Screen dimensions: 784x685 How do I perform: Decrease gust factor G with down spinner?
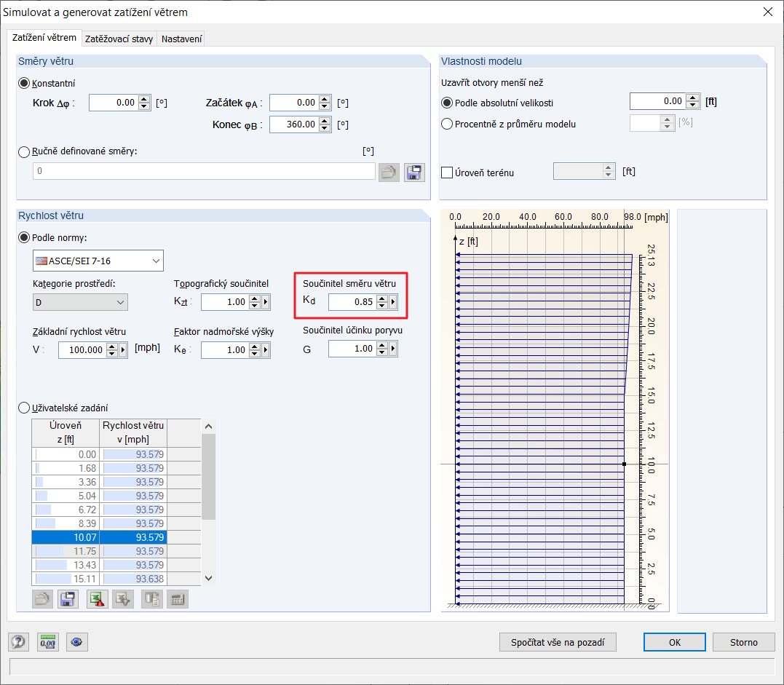(x=382, y=352)
